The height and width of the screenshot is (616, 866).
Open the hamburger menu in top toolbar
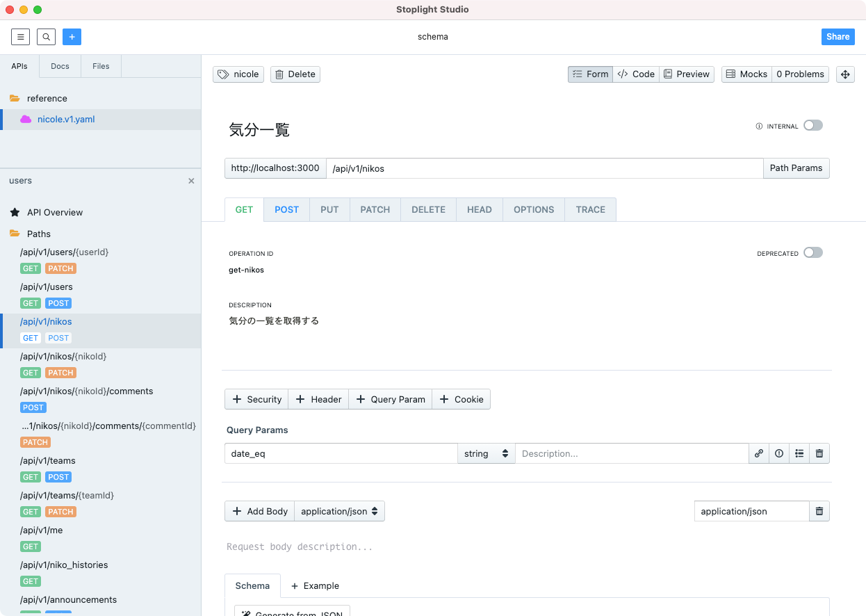21,37
